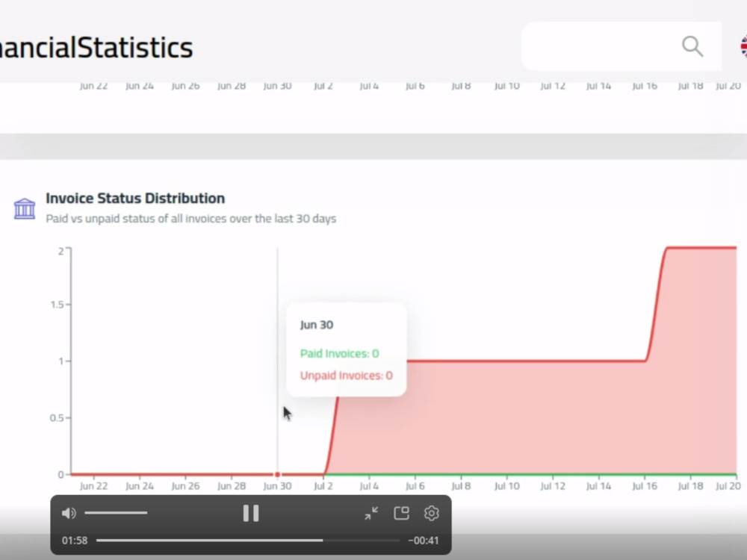Click the FinancialStatistics page title
Screen dimensions: 747x560
tap(96, 47)
